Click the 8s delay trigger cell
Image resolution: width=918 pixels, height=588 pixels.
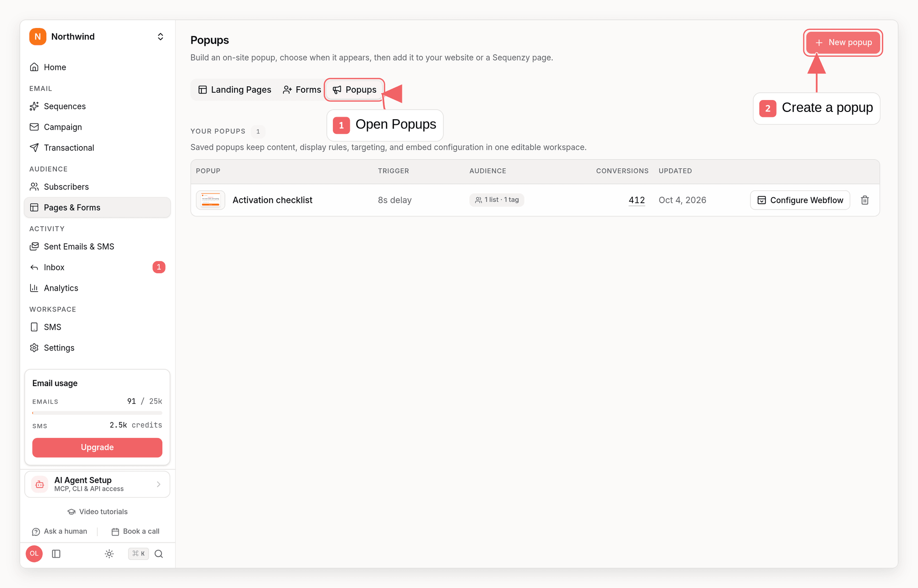395,200
